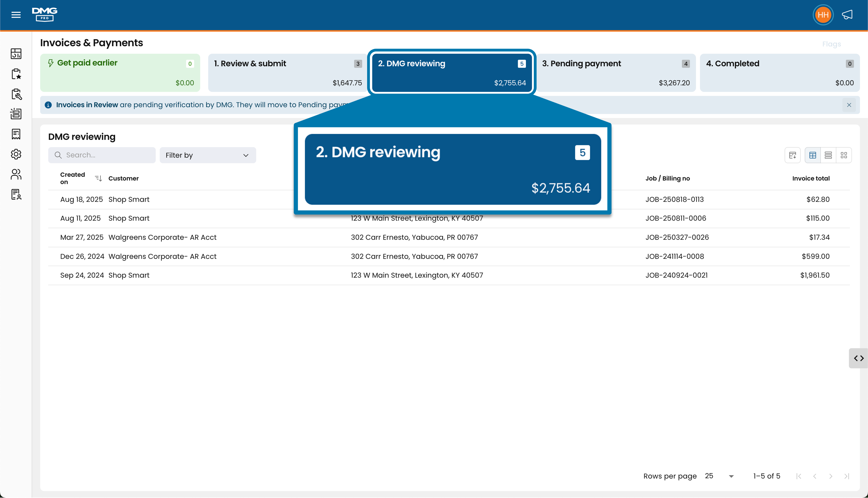Open the settings gear in sidebar
The image size is (868, 498).
pyautogui.click(x=16, y=154)
